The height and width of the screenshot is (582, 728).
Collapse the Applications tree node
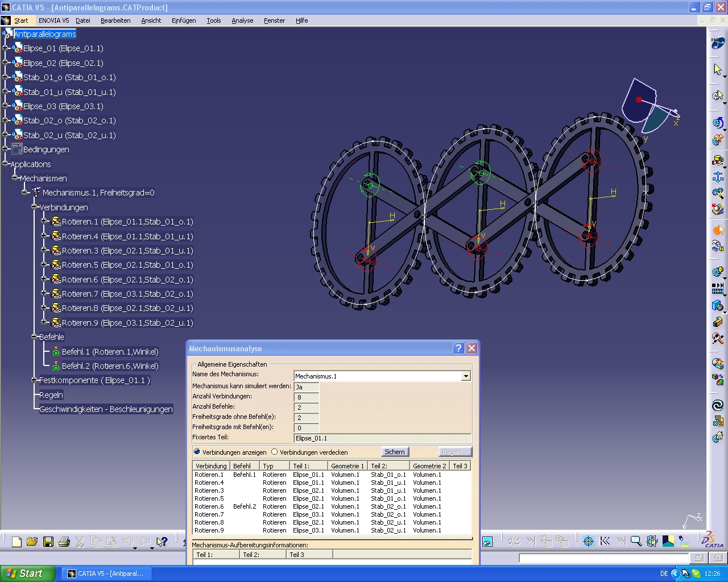click(x=5, y=164)
